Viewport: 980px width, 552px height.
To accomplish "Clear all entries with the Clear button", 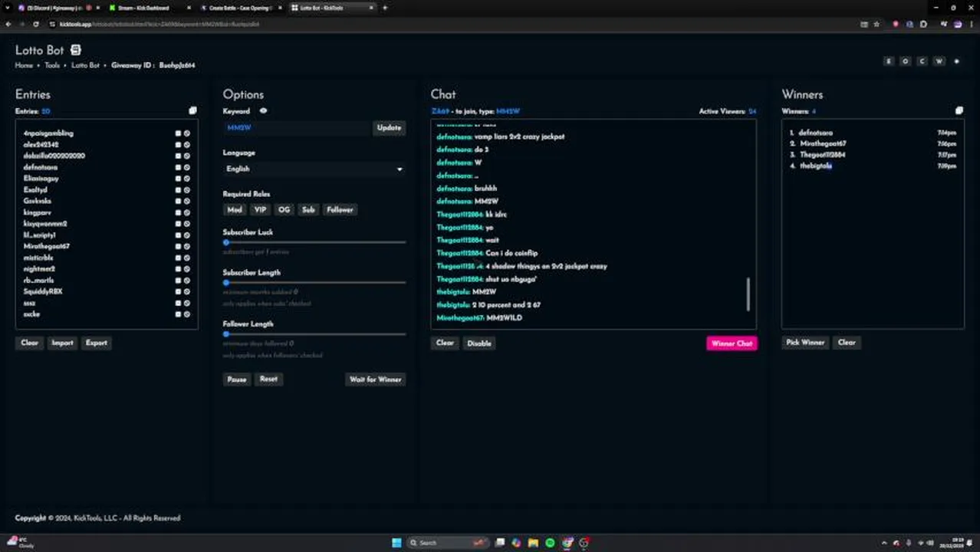I will coord(29,343).
